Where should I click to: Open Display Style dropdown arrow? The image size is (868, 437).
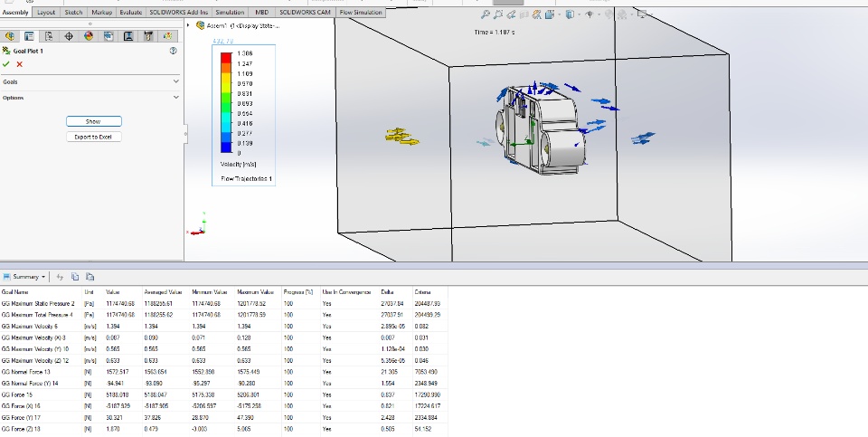click(579, 15)
